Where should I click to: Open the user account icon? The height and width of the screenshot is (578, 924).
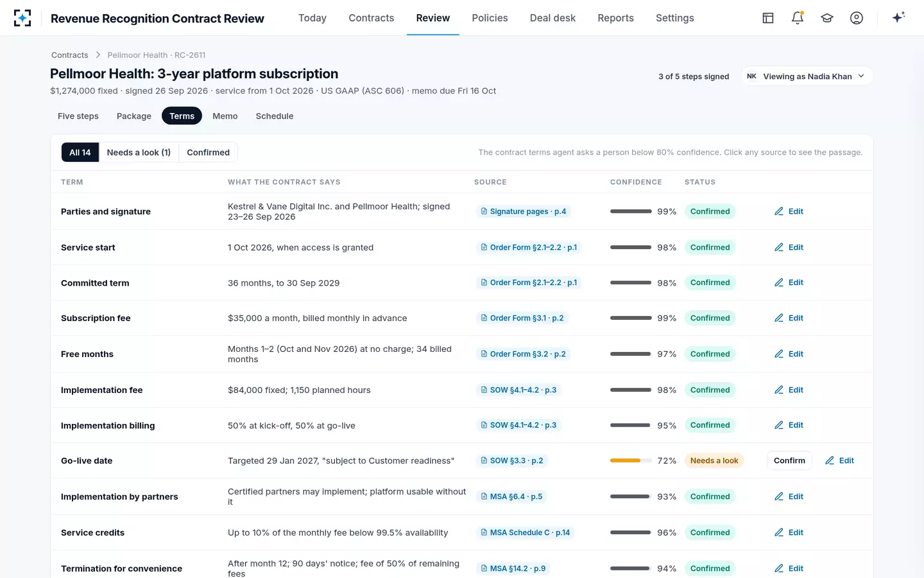pos(857,18)
